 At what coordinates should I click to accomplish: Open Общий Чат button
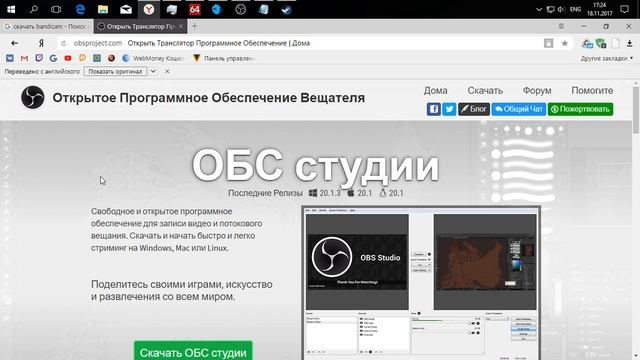tap(518, 109)
